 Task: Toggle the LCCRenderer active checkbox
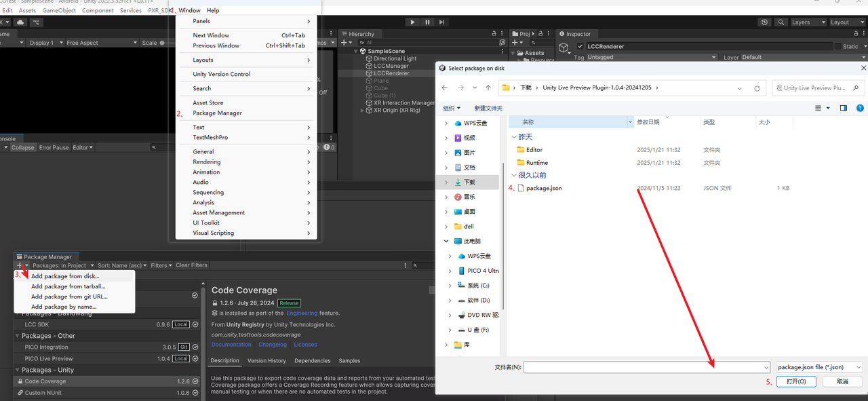tap(580, 46)
